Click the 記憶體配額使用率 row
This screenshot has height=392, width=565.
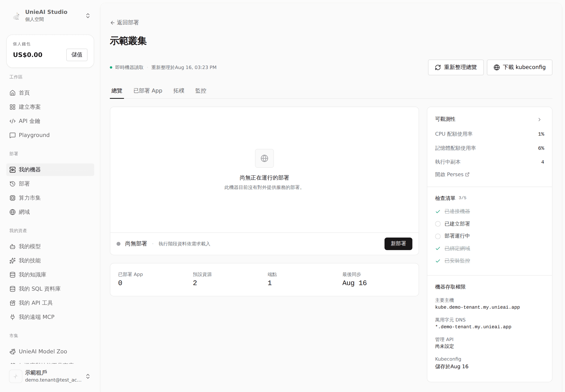(x=490, y=148)
